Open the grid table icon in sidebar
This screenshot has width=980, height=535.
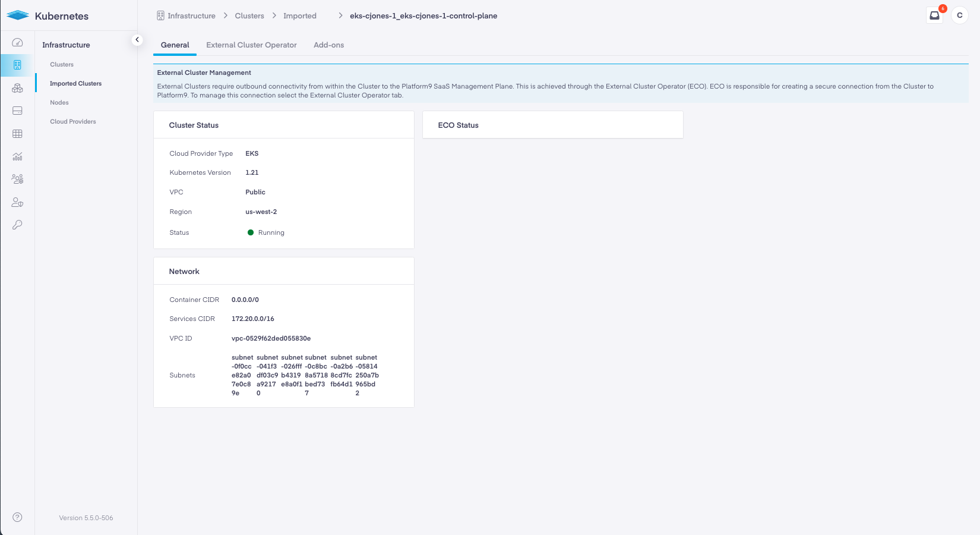pyautogui.click(x=17, y=134)
